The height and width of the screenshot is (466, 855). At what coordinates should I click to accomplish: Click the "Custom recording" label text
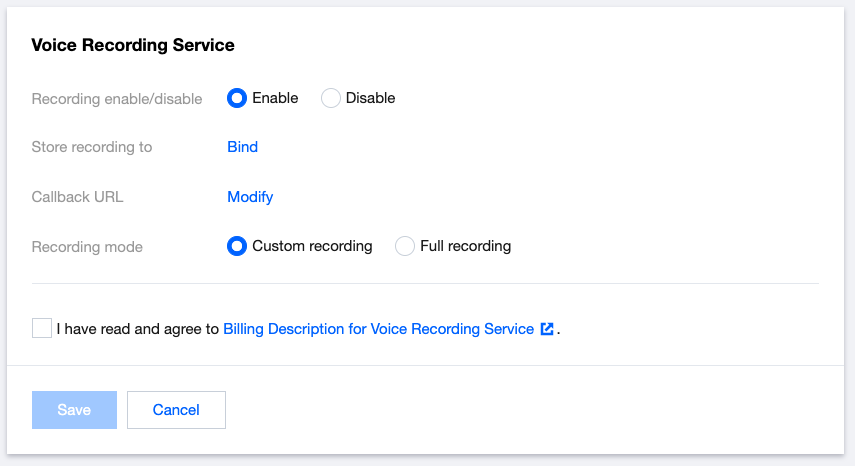312,246
